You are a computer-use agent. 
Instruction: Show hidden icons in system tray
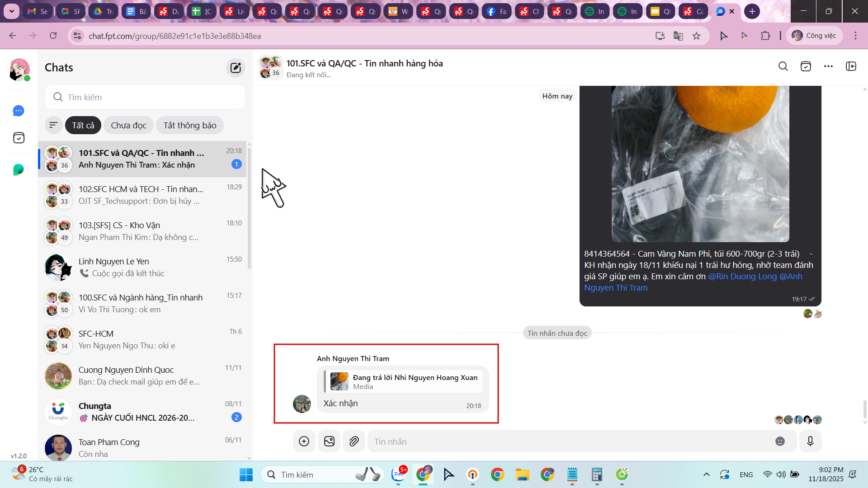(706, 474)
